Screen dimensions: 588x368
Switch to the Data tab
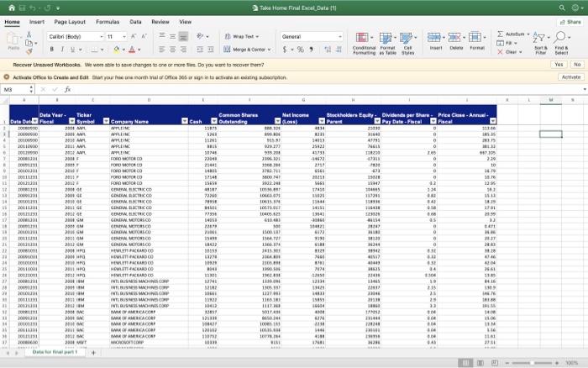point(135,22)
